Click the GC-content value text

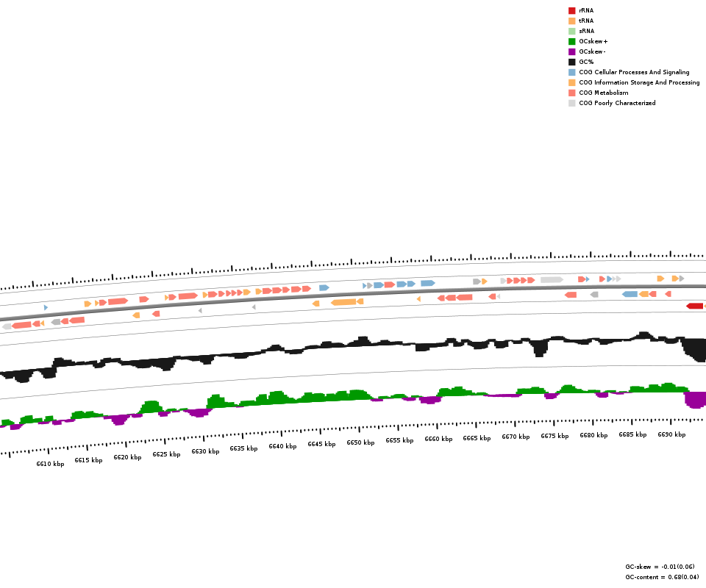662,577
